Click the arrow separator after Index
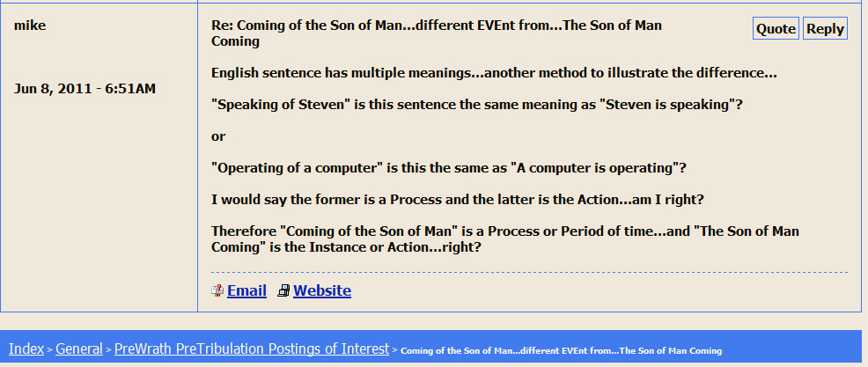 50,350
